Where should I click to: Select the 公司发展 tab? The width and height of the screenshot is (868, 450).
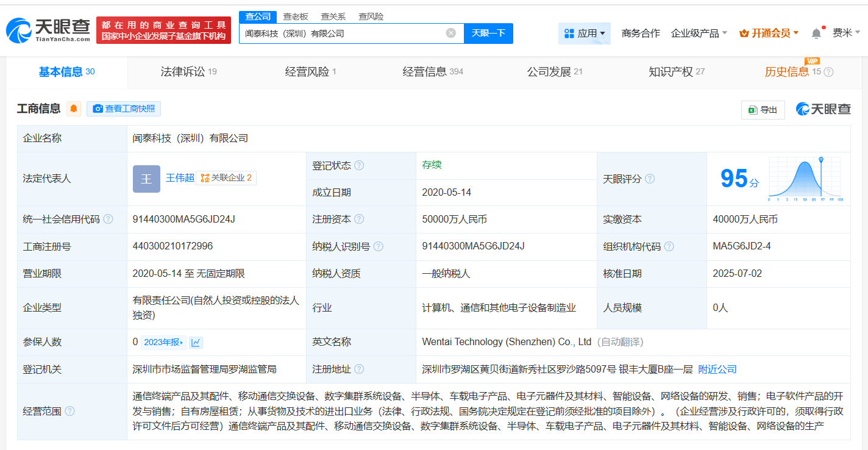pos(555,72)
